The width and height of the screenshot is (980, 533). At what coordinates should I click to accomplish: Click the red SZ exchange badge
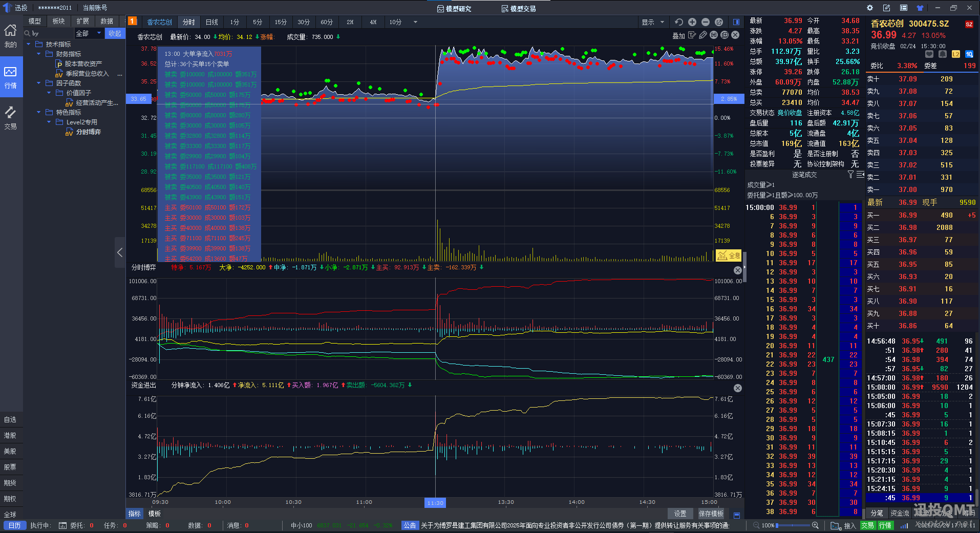[969, 24]
